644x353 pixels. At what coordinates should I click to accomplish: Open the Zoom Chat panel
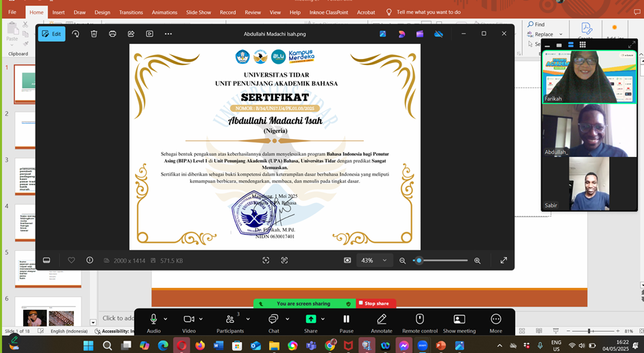[273, 323]
